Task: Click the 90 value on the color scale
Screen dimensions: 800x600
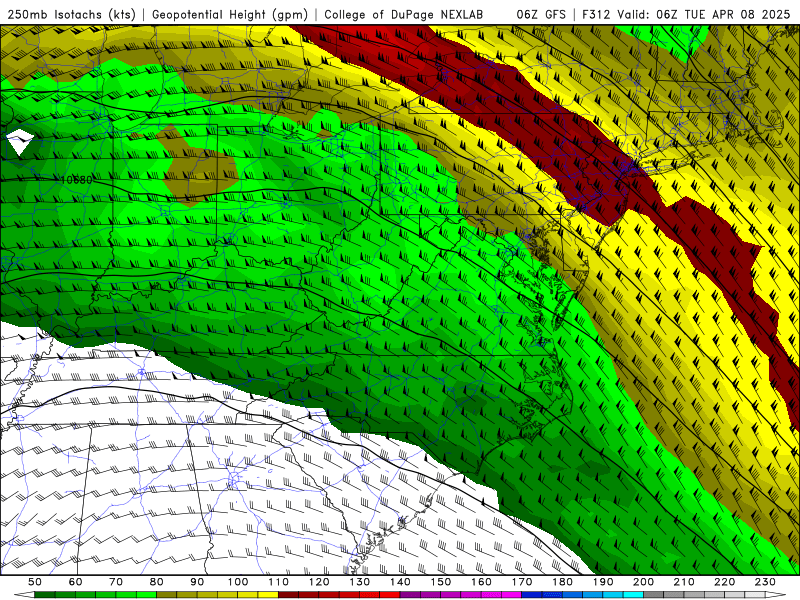Action: coord(197,582)
